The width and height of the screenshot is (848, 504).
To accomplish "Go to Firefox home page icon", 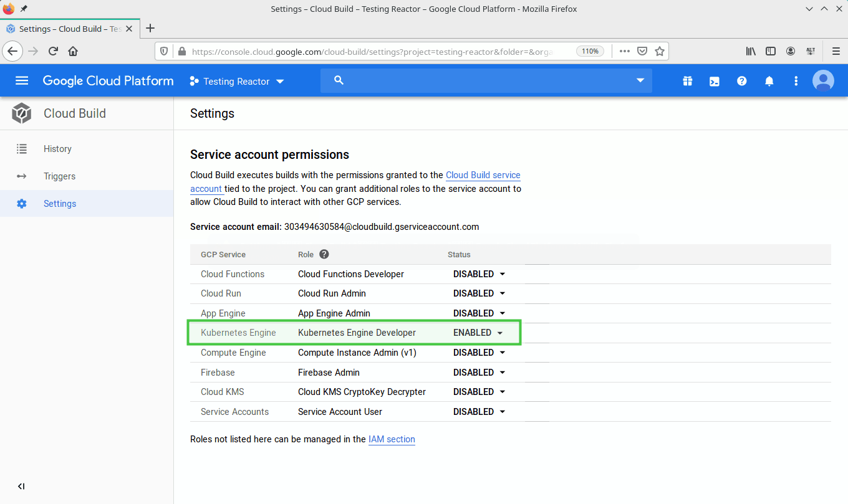I will 73,51.
